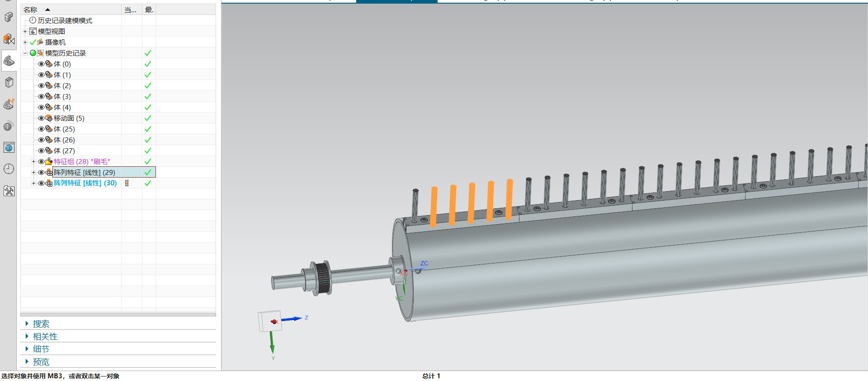Sort by the 名称 column header
This screenshot has width=868, height=381.
tap(31, 9)
